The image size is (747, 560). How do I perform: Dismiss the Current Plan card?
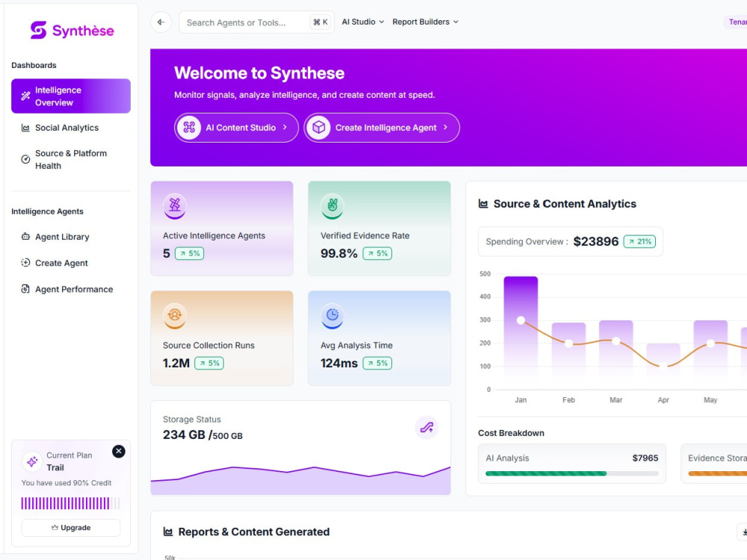pyautogui.click(x=119, y=451)
